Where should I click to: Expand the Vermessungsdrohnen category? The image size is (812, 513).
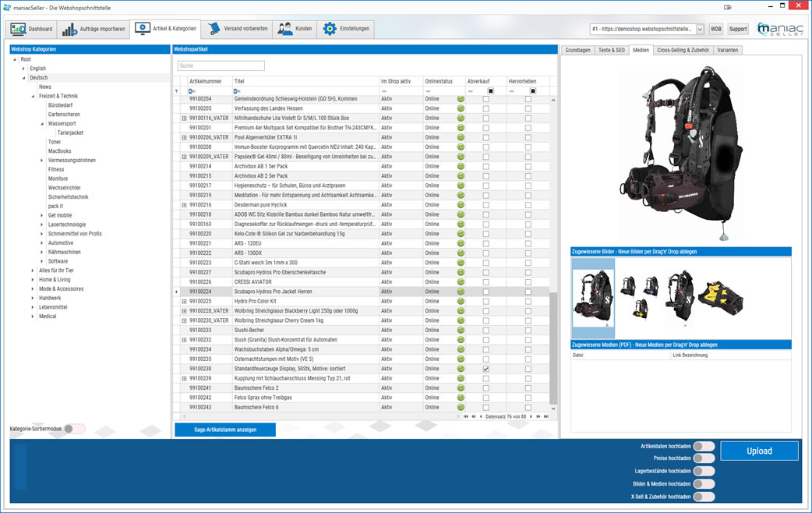tap(42, 161)
